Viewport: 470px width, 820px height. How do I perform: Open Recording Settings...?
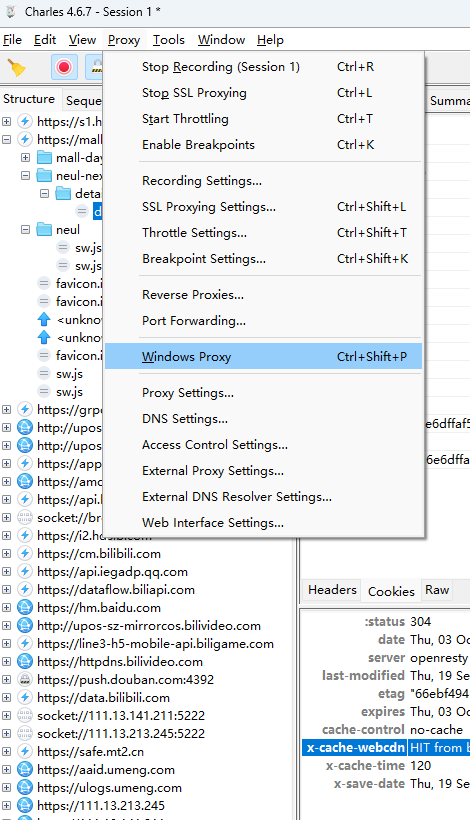click(x=263, y=181)
